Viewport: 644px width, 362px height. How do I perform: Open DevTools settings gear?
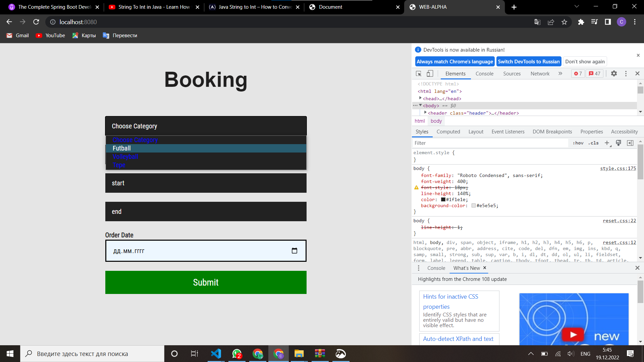click(x=614, y=73)
